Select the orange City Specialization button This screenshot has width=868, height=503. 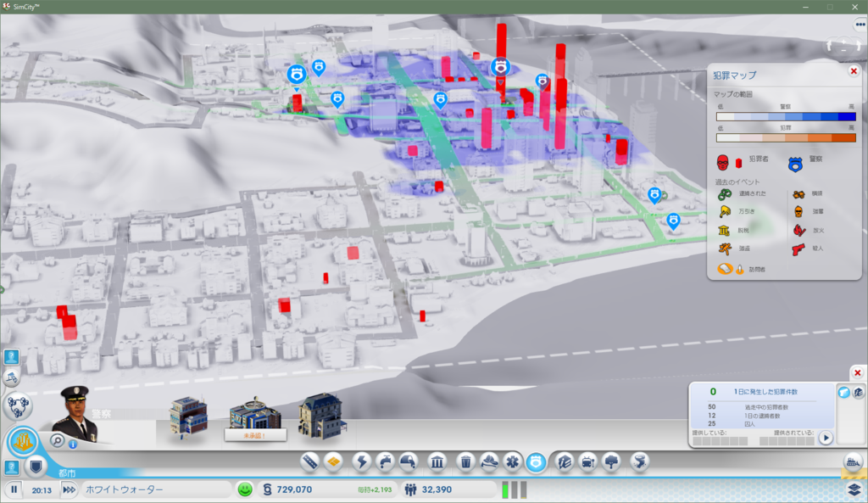[23, 442]
